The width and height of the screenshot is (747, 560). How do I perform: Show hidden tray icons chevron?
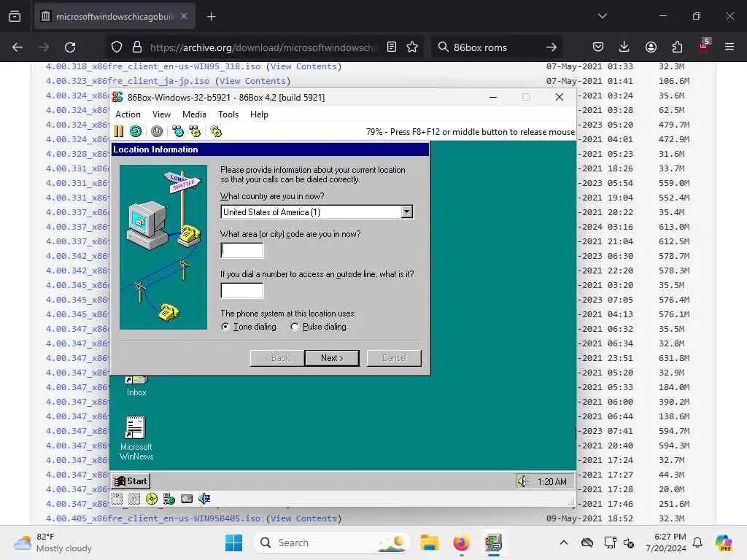tap(564, 542)
